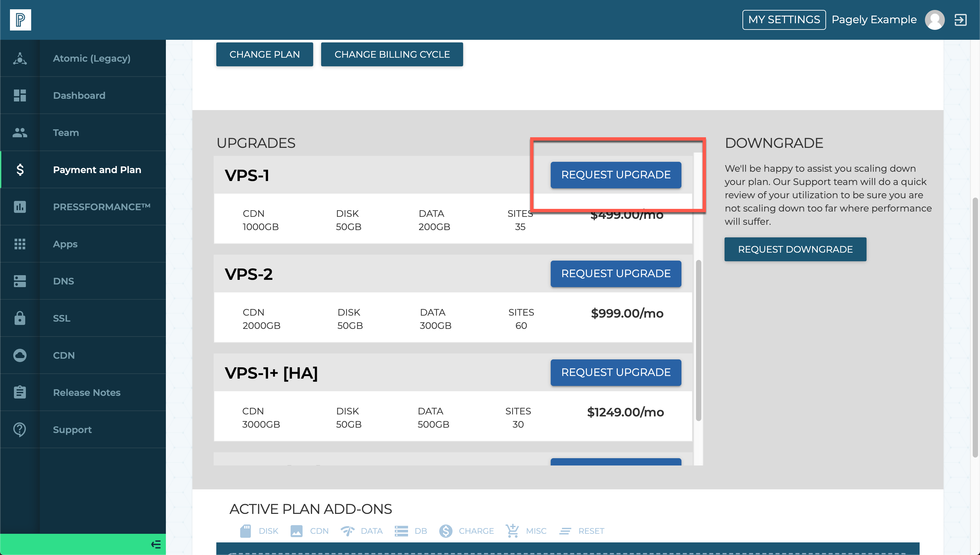Click the Release Notes clipboard icon
The width and height of the screenshot is (980, 555).
pyautogui.click(x=20, y=392)
